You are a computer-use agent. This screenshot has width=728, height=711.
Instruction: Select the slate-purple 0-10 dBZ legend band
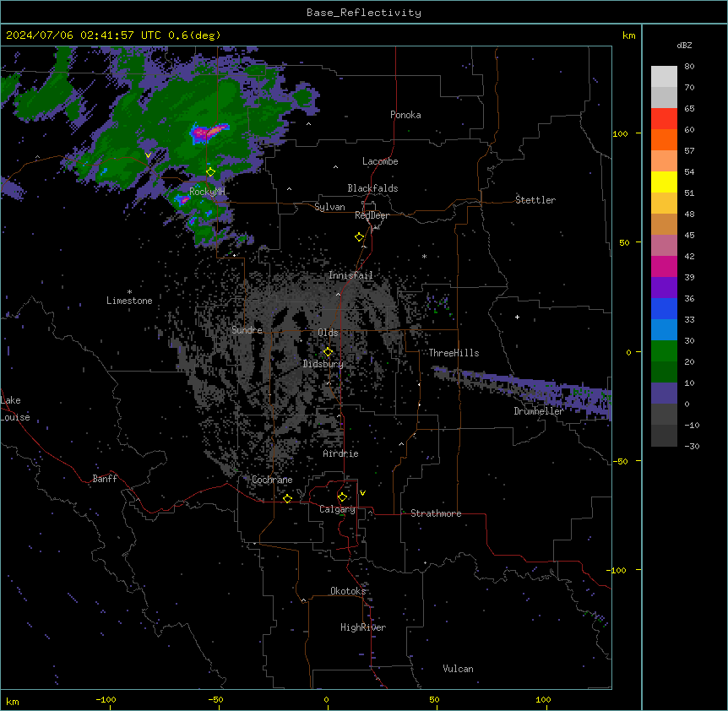(x=664, y=393)
